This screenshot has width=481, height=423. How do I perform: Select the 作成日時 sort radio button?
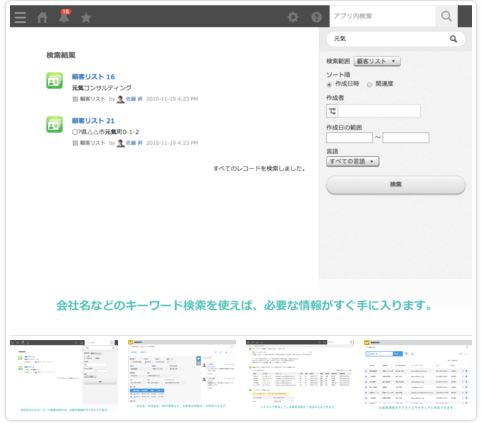coord(329,84)
